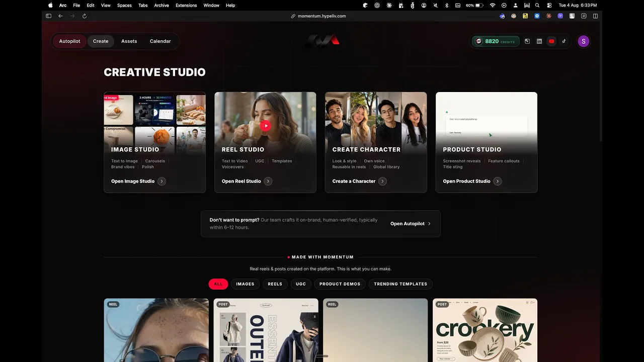The image size is (644, 362).
Task: Open the Apple menu
Action: [x=50, y=5]
